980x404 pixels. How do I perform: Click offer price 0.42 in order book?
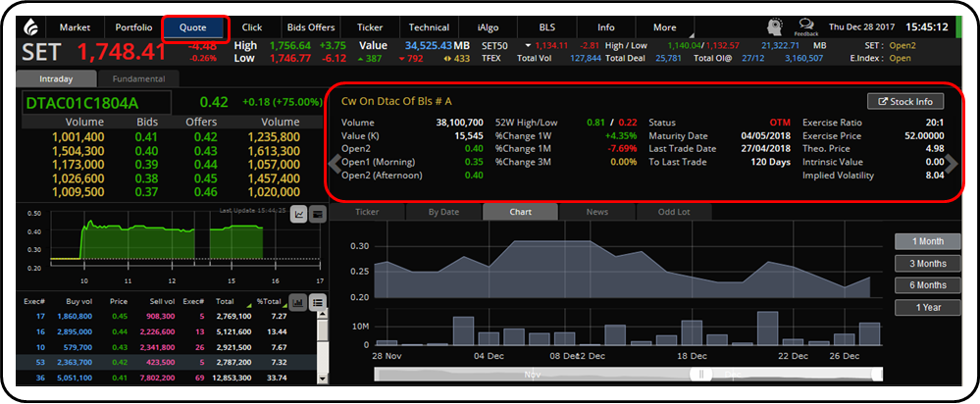205,136
